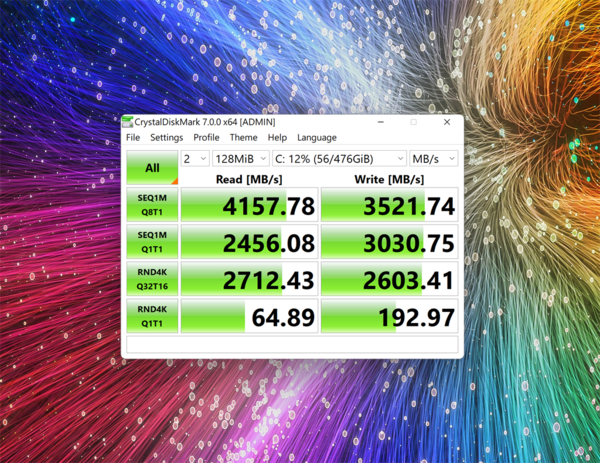Open the test count dropdown showing 2

(x=195, y=158)
